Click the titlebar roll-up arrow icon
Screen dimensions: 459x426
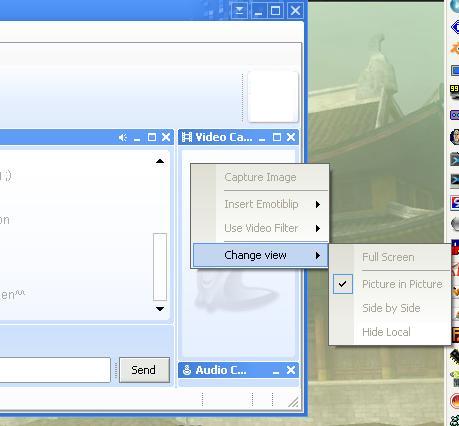pyautogui.click(x=239, y=11)
